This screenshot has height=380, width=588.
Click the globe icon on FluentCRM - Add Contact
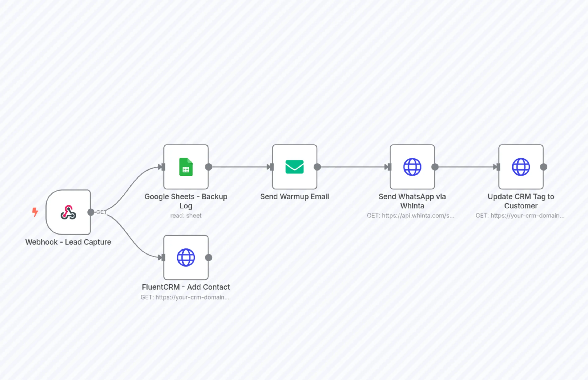[x=186, y=257]
